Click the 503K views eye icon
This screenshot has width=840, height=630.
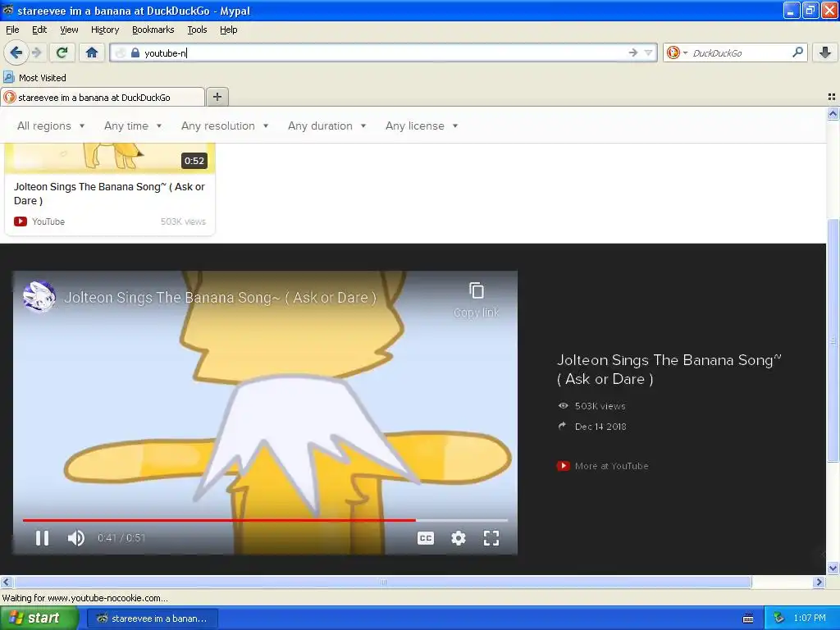coord(563,405)
